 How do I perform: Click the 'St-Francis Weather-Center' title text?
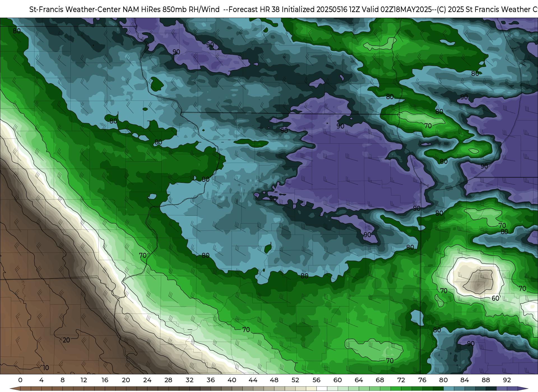(75, 10)
